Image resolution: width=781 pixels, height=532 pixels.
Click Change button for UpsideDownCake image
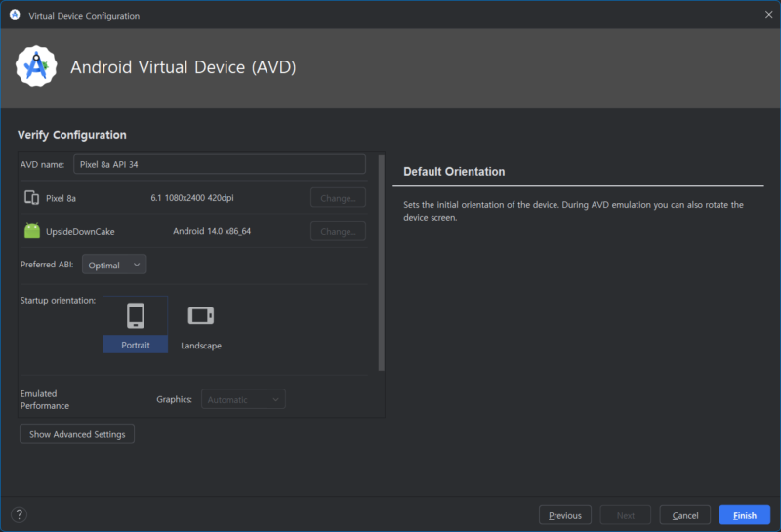pyautogui.click(x=338, y=231)
